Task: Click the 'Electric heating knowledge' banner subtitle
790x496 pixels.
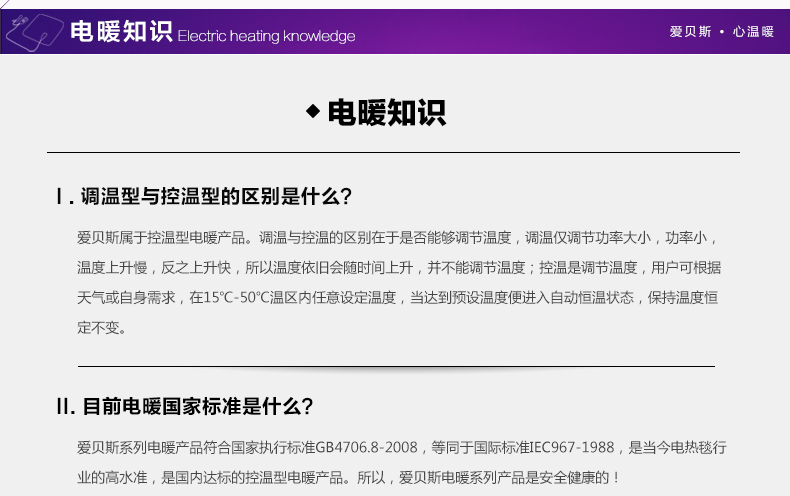Action: pos(267,36)
